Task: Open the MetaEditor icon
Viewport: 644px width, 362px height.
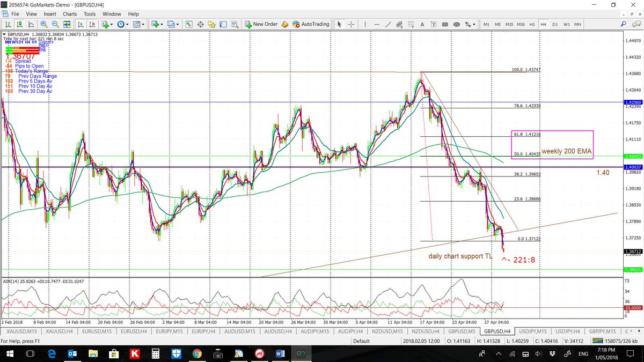Action: pos(285,24)
